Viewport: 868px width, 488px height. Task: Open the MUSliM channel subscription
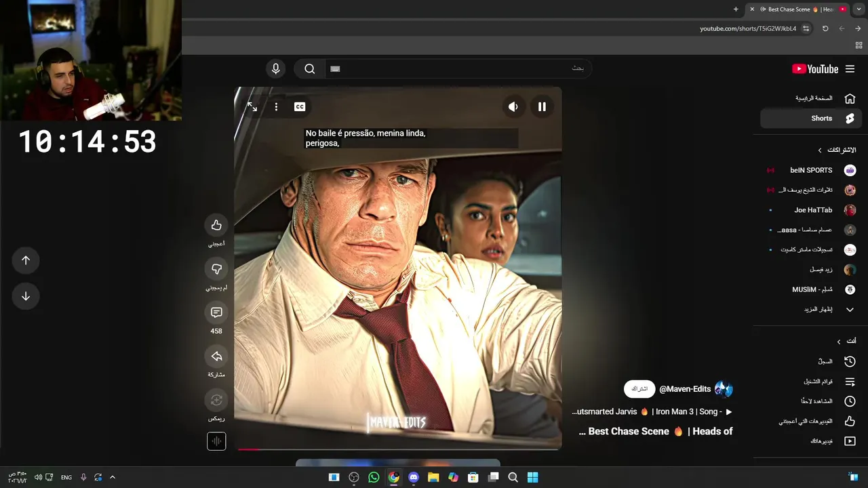tap(810, 289)
